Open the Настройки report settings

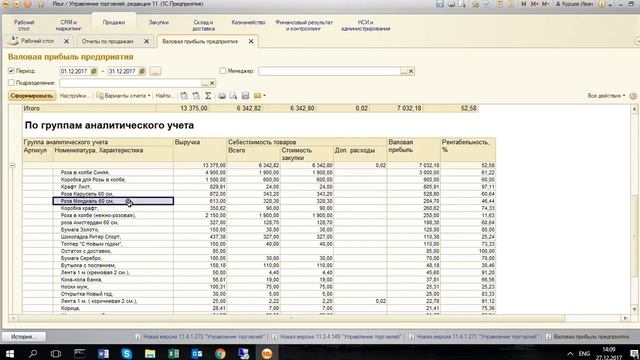[x=74, y=96]
